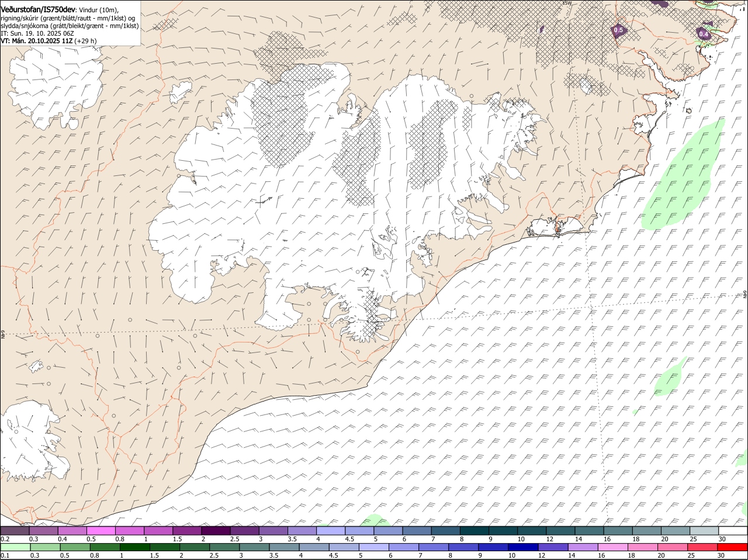Screen dimensions: 748x560
Task: Pick the purple-row swatch starting at 3
Action: click(273, 531)
